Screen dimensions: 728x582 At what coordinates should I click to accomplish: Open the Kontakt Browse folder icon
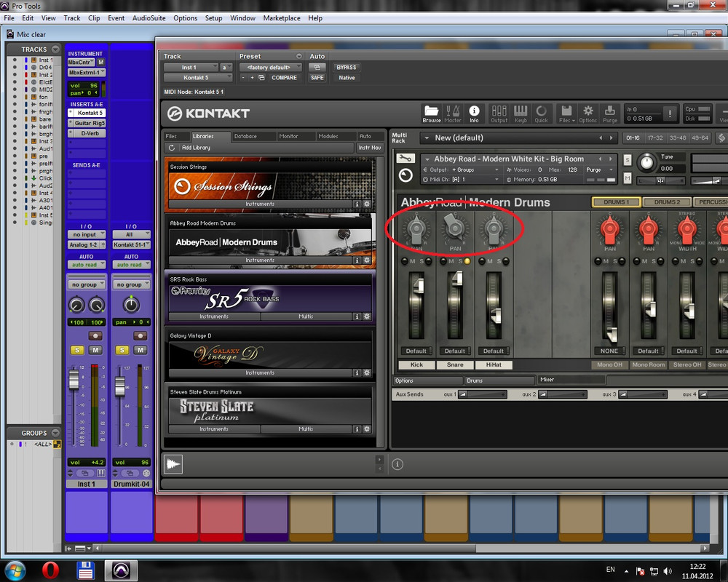click(x=431, y=113)
